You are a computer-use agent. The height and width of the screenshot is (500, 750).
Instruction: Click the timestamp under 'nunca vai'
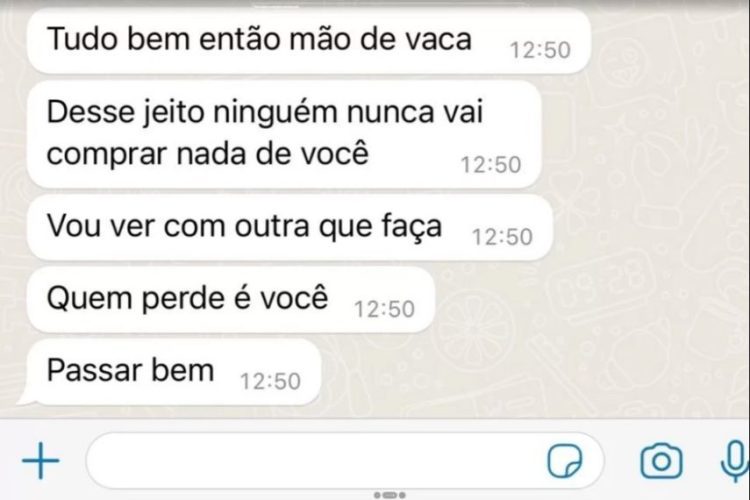click(491, 165)
